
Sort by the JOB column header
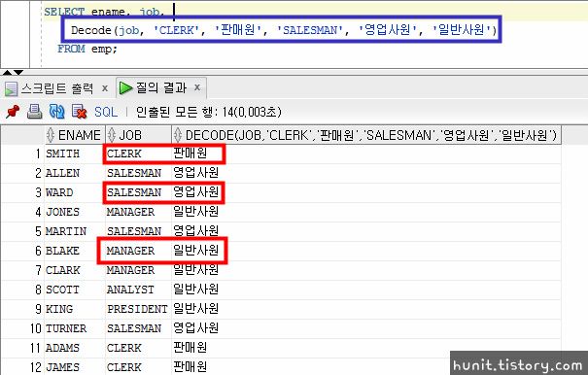tap(138, 135)
